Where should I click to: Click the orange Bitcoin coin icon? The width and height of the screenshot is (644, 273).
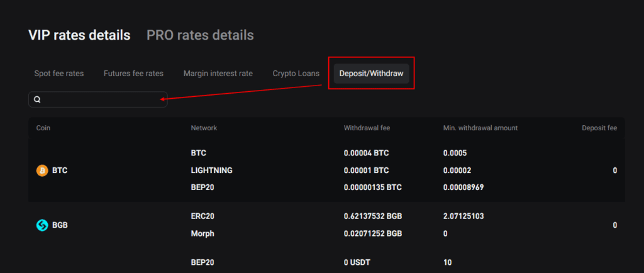click(x=42, y=170)
